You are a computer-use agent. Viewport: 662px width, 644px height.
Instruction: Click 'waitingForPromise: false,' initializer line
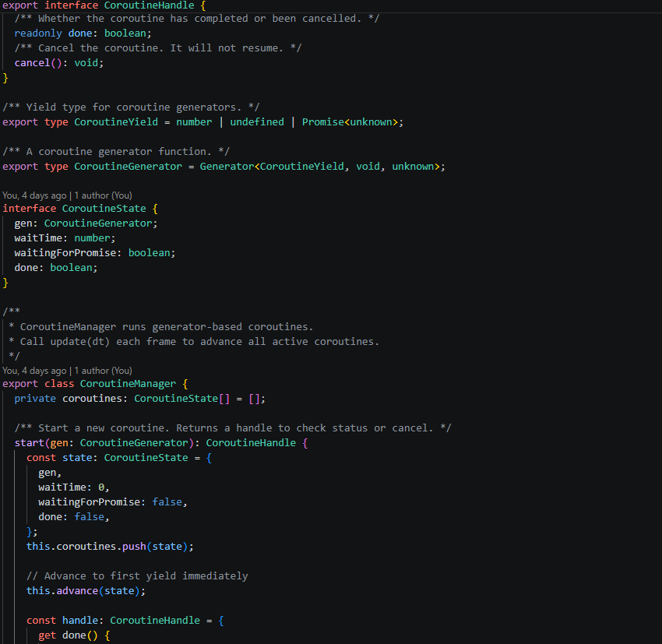click(113, 501)
